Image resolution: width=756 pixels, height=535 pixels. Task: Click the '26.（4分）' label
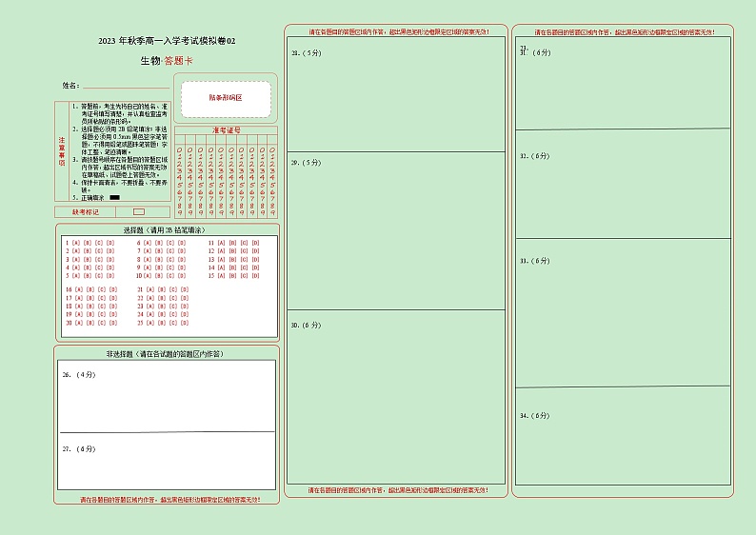tap(79, 374)
